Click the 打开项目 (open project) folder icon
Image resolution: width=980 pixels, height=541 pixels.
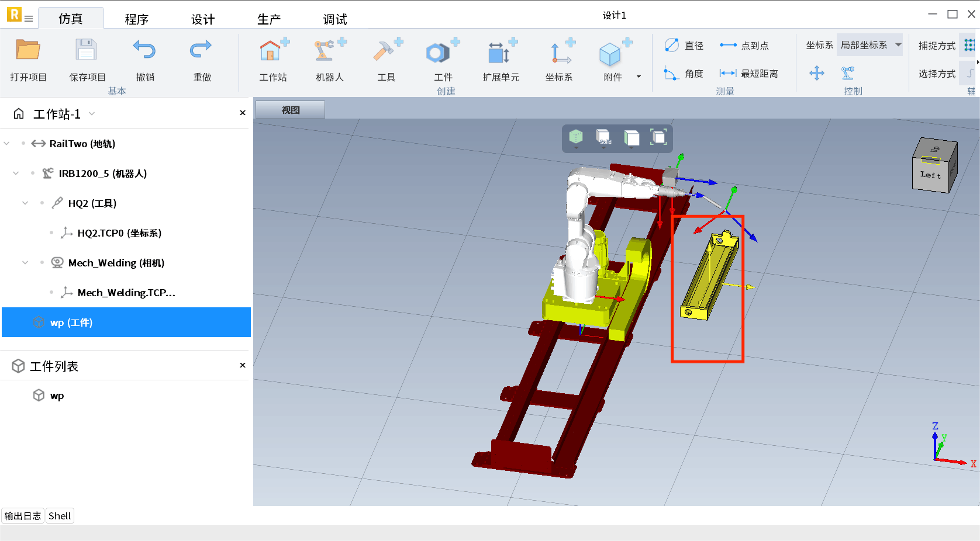pyautogui.click(x=27, y=50)
